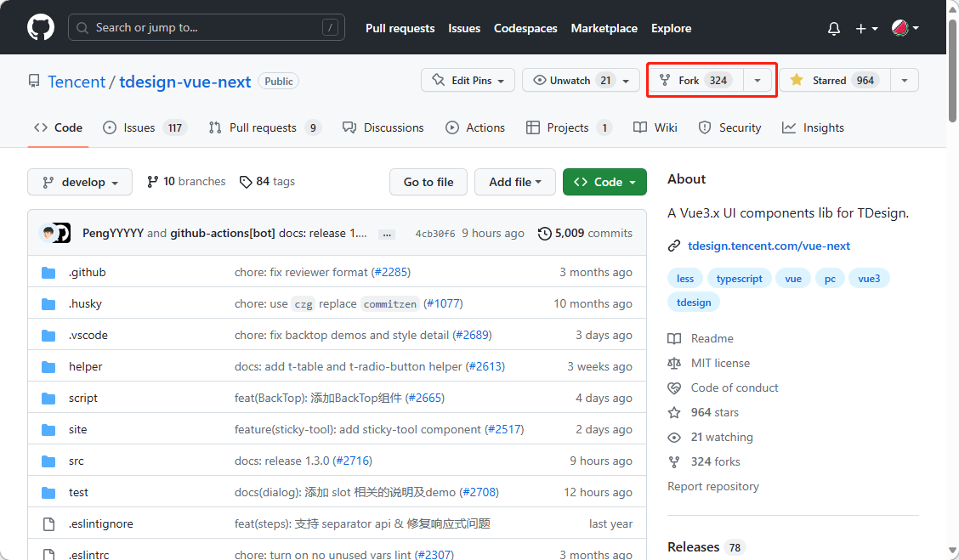Open the tdesign-vue-next repository link

point(184,82)
